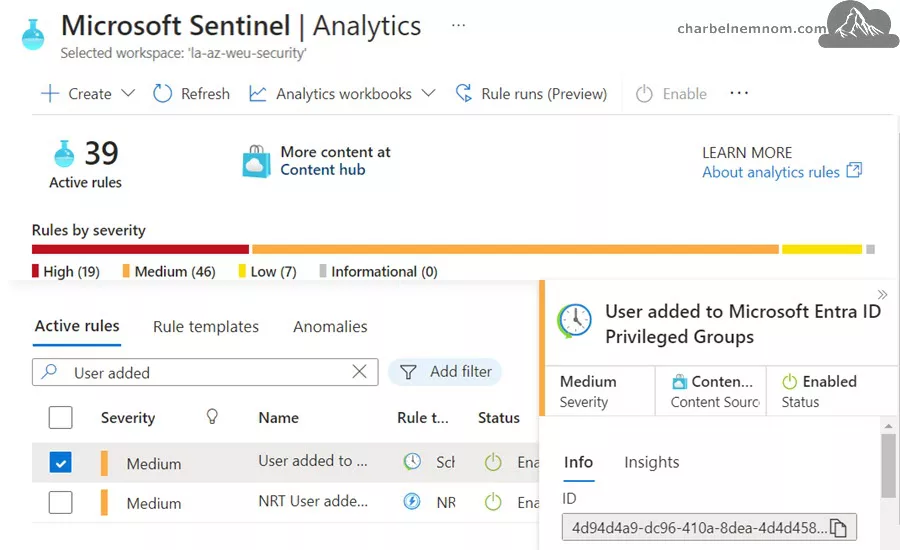Viewport: 900px width, 550px height.
Task: Click the Enabled power icon in details pane
Action: pyautogui.click(x=790, y=381)
